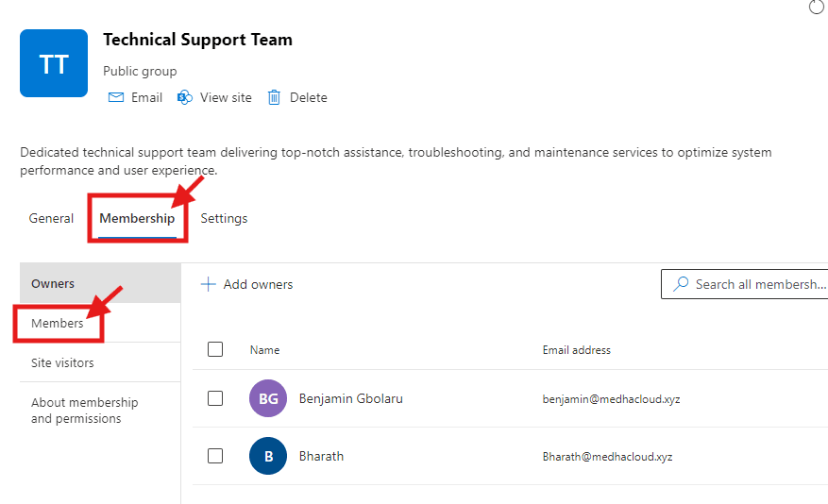Check the box for Benjamin Gbolaru
Image resolution: width=828 pixels, height=504 pixels.
[x=215, y=398]
